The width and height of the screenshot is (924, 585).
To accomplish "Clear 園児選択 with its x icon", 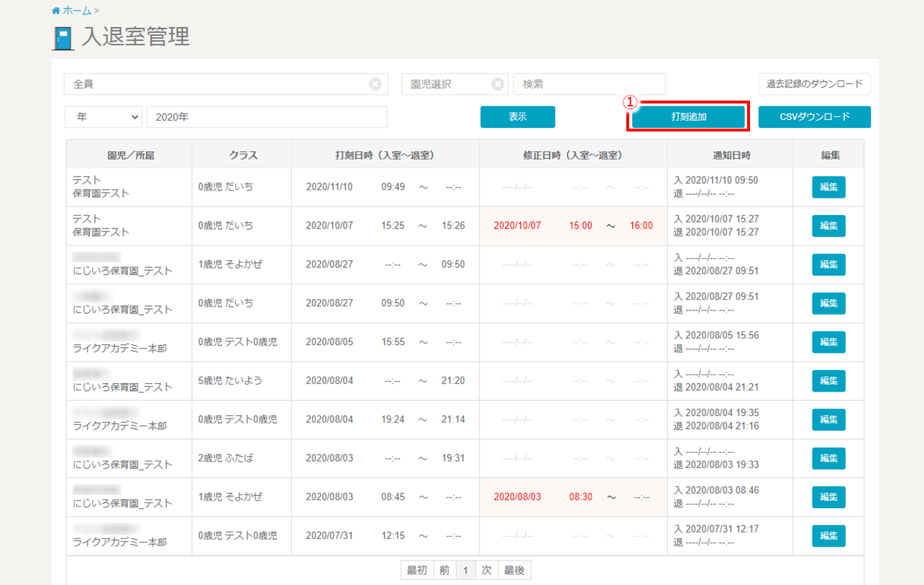I will [x=498, y=84].
